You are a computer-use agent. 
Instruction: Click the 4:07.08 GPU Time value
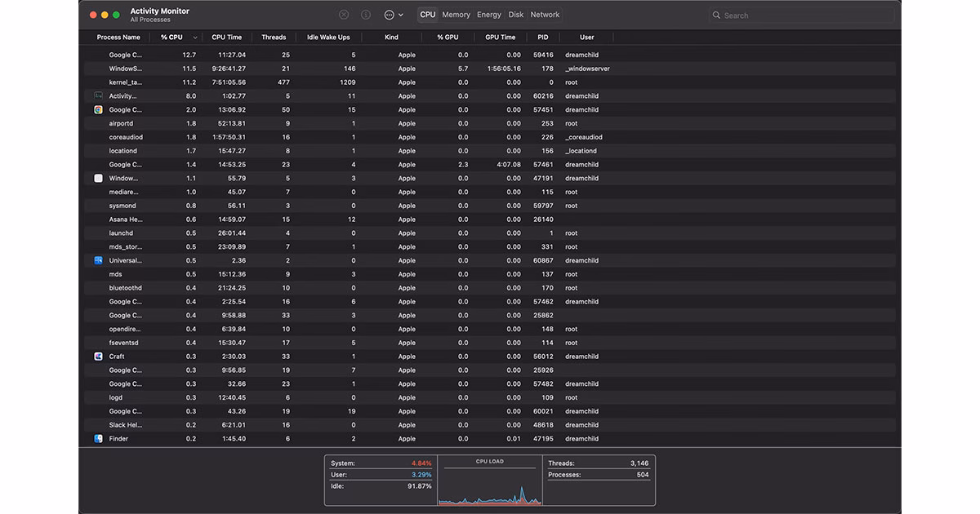[x=508, y=165]
